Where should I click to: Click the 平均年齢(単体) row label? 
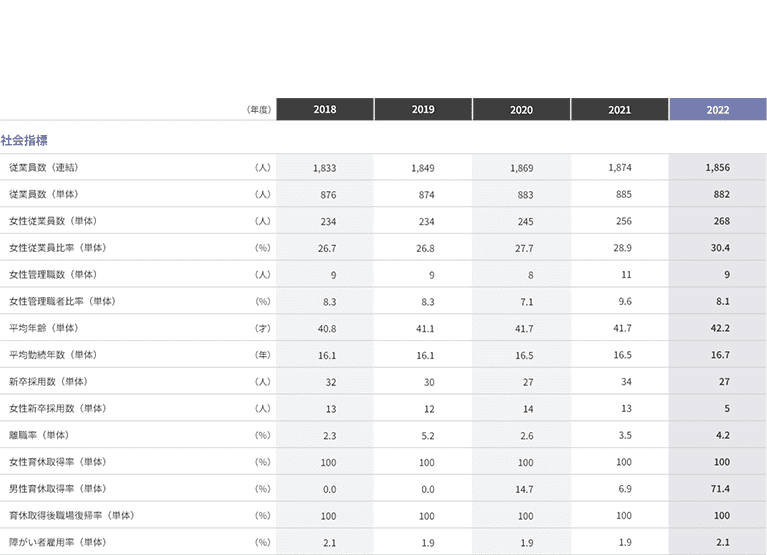pos(44,328)
